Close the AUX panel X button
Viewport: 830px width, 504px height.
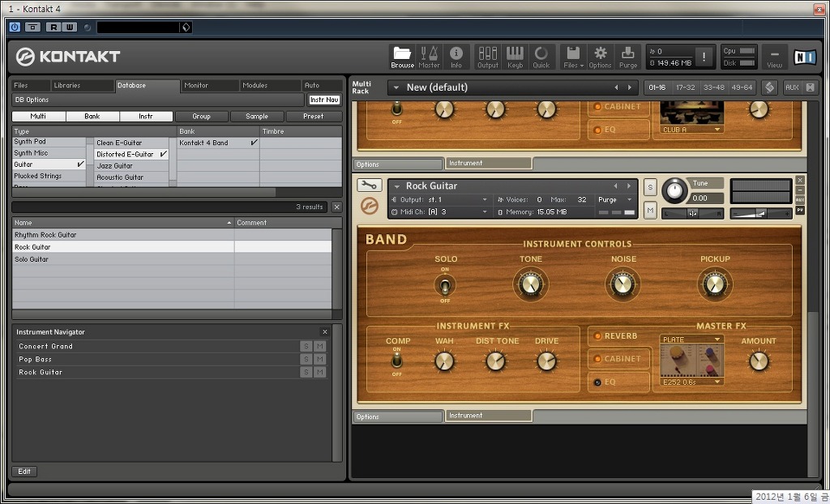(x=810, y=88)
